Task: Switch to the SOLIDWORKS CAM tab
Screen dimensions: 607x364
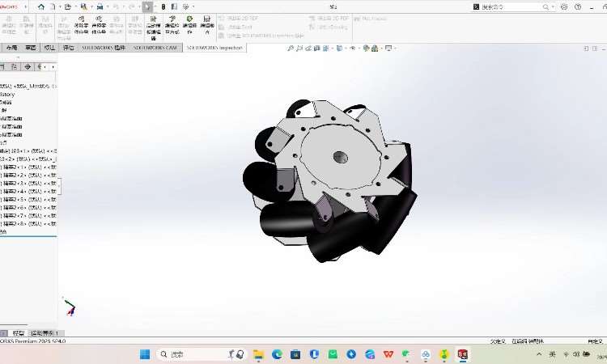Action: click(x=155, y=48)
